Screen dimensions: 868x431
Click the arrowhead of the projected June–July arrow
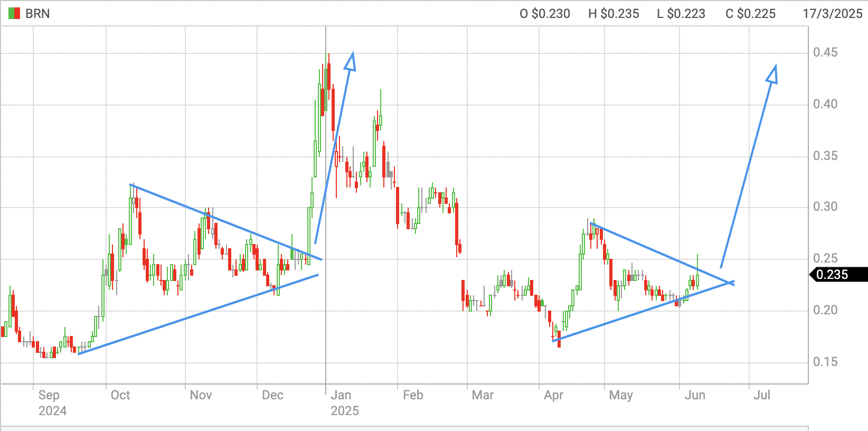click(772, 74)
